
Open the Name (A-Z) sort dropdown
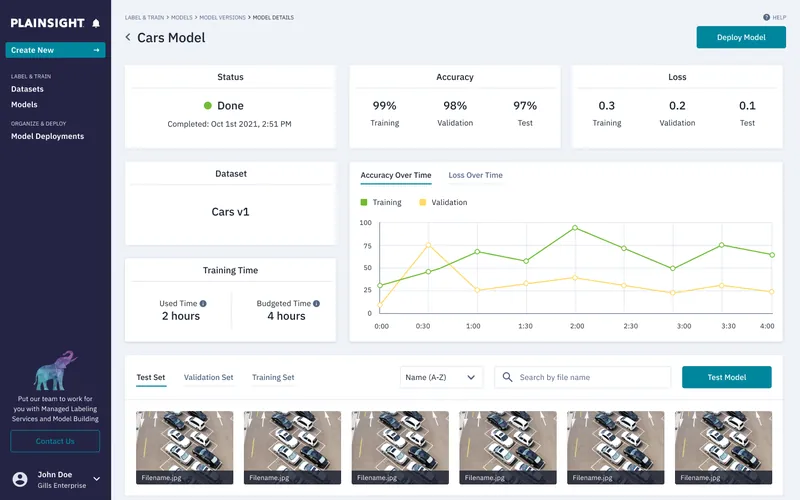[x=441, y=377]
